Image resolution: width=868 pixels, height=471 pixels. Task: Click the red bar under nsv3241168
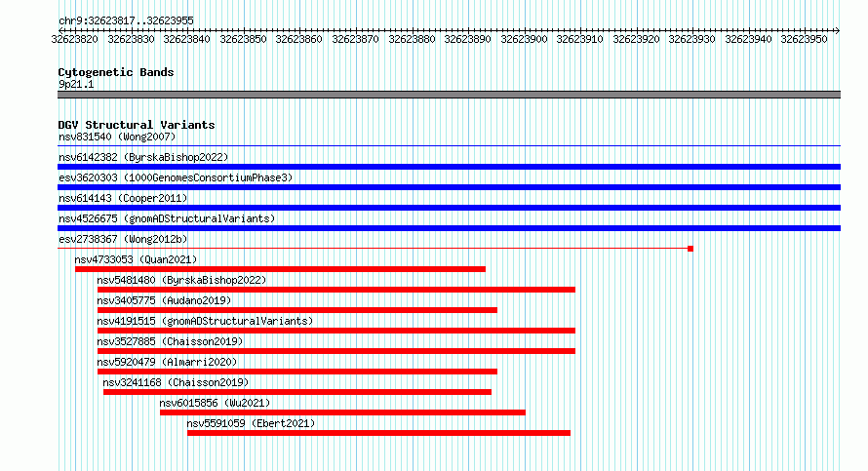tap(297, 392)
